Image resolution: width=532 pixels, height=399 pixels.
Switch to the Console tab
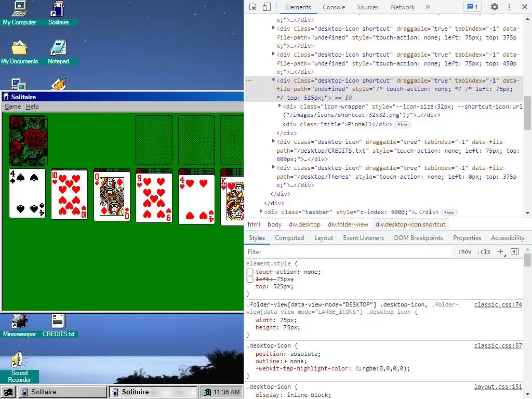point(334,7)
